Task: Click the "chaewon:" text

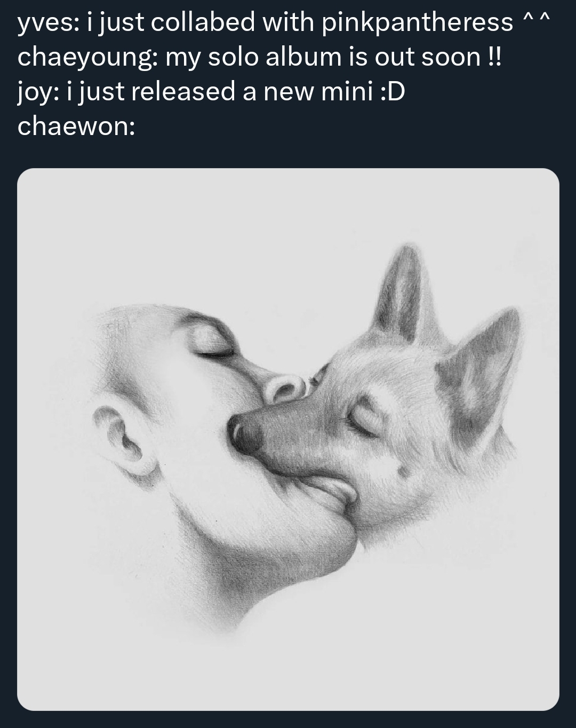Action: (76, 126)
